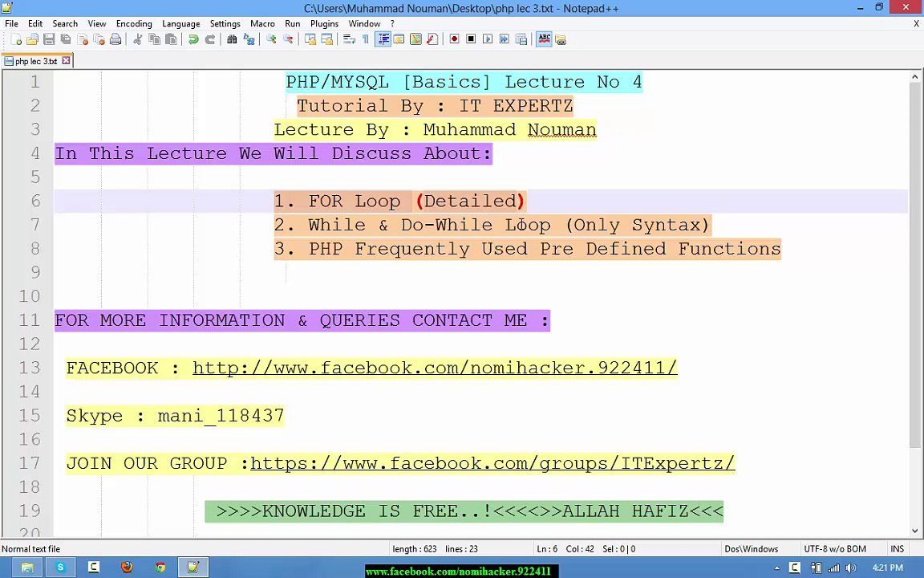Screen dimensions: 924x578
Task: Show hidden system tray icons arrow
Action: (x=777, y=568)
